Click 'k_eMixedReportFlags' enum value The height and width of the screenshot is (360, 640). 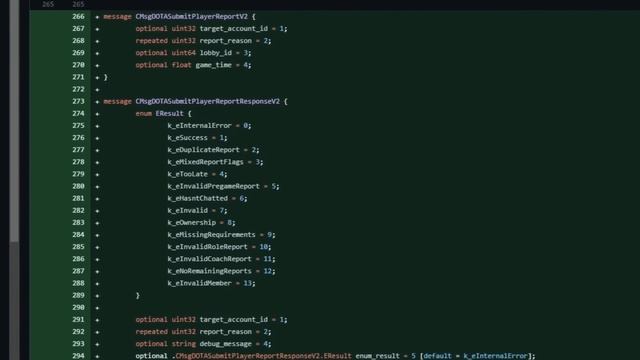coord(205,162)
